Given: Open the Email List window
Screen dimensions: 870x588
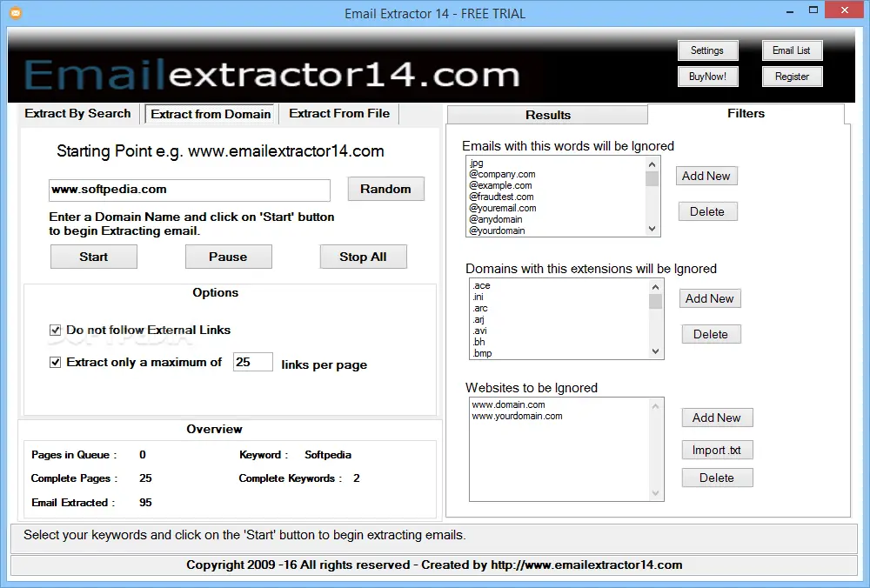Looking at the screenshot, I should [792, 50].
